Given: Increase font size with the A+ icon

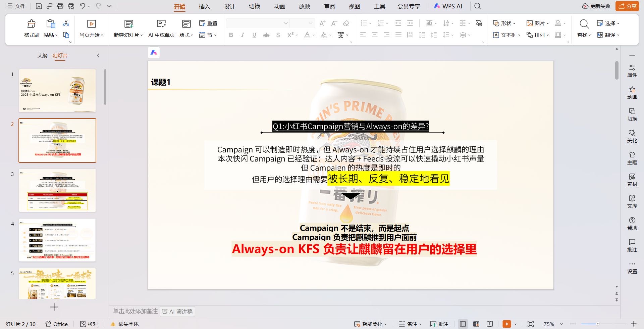Looking at the screenshot, I should click(x=322, y=23).
